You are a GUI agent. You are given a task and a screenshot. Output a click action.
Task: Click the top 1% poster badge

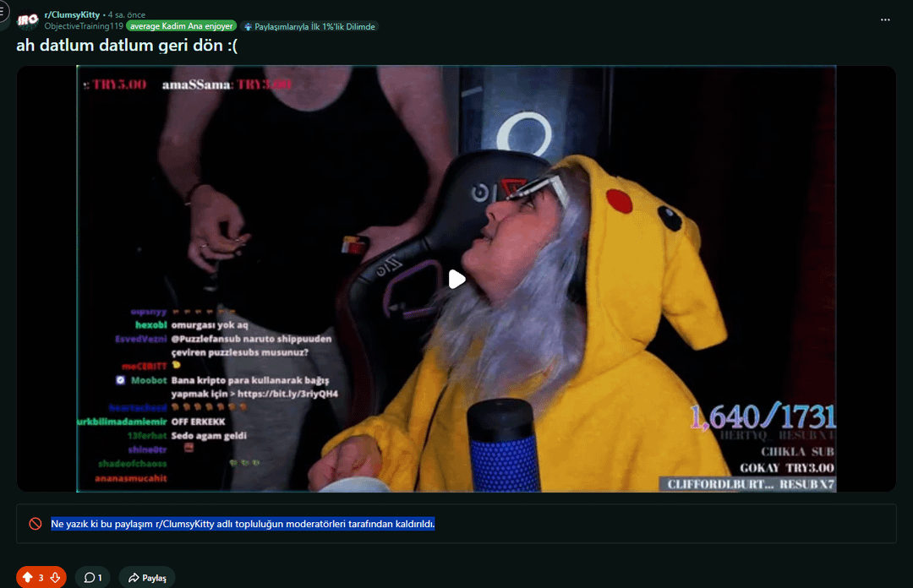pos(309,27)
